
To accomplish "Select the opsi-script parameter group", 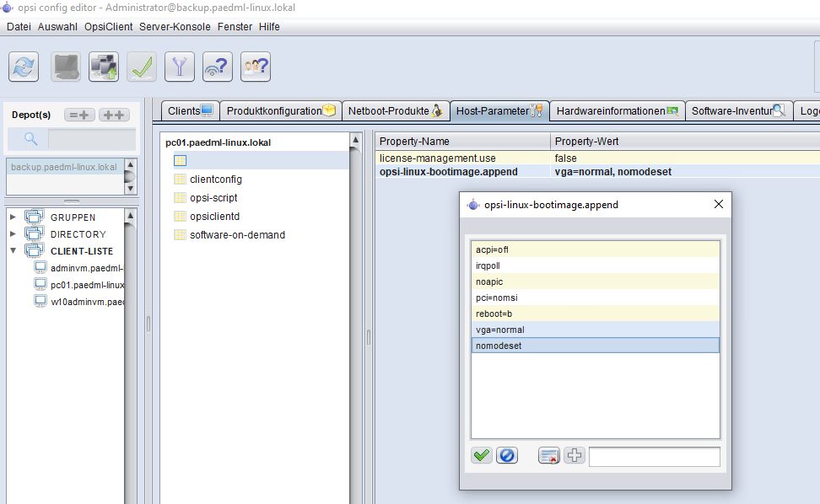I will 213,197.
